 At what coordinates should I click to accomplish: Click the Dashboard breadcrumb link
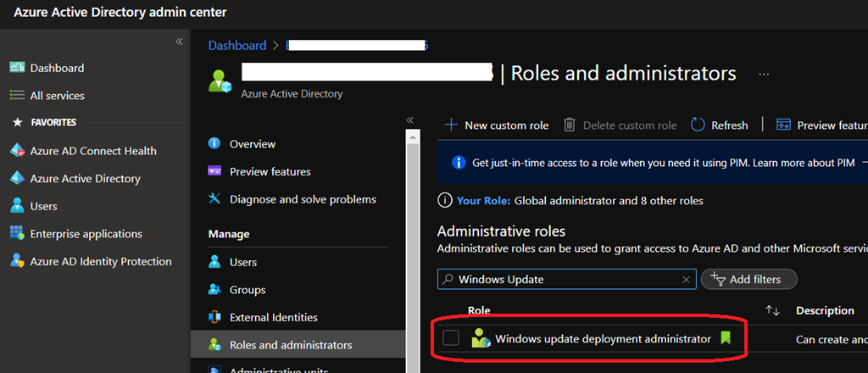[x=236, y=46]
